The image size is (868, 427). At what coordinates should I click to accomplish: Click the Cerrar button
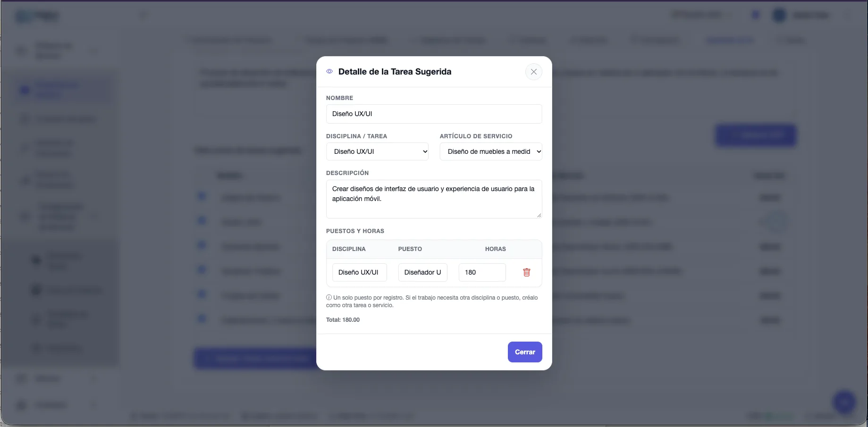click(525, 352)
